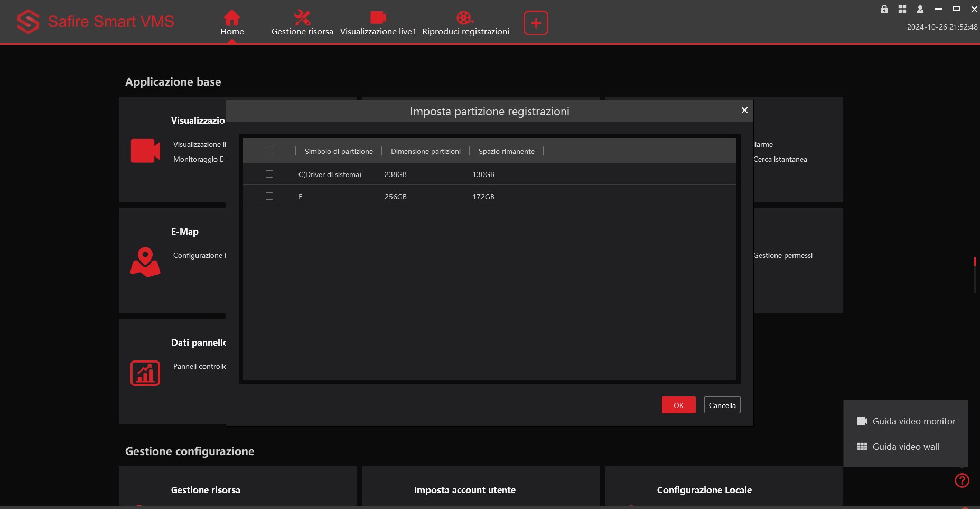Click the Gestione risorsa tools icon
The image size is (980, 509).
point(302,17)
